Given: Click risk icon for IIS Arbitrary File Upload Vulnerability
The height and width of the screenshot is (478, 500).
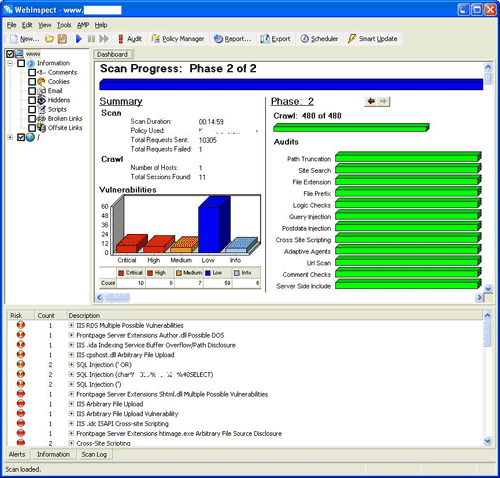Looking at the screenshot, I should tap(21, 413).
